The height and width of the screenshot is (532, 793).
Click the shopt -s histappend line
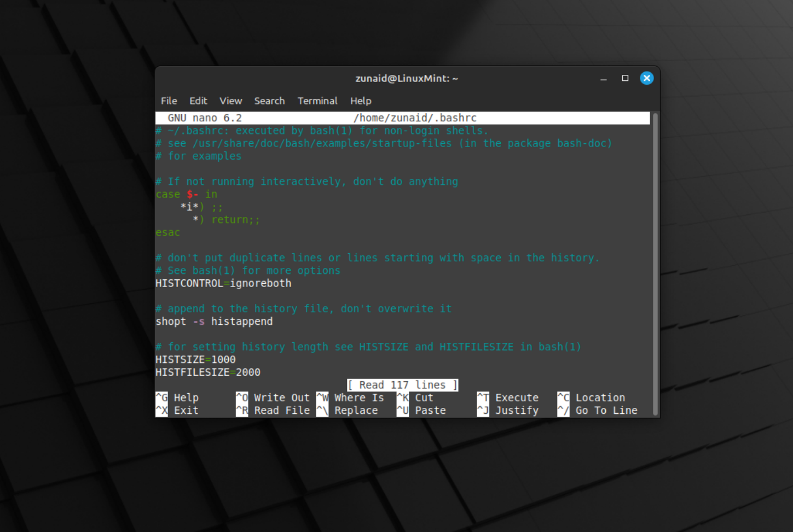pos(214,321)
